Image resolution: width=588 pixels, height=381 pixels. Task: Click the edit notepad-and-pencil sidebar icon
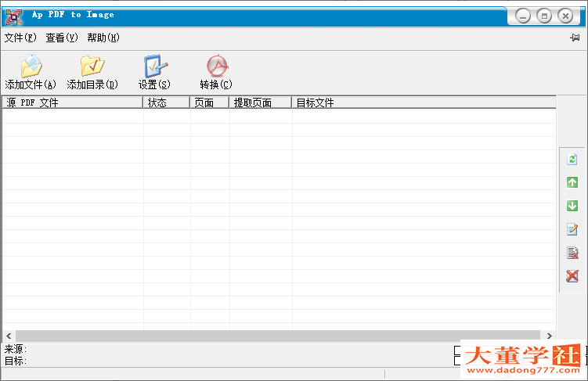572,229
